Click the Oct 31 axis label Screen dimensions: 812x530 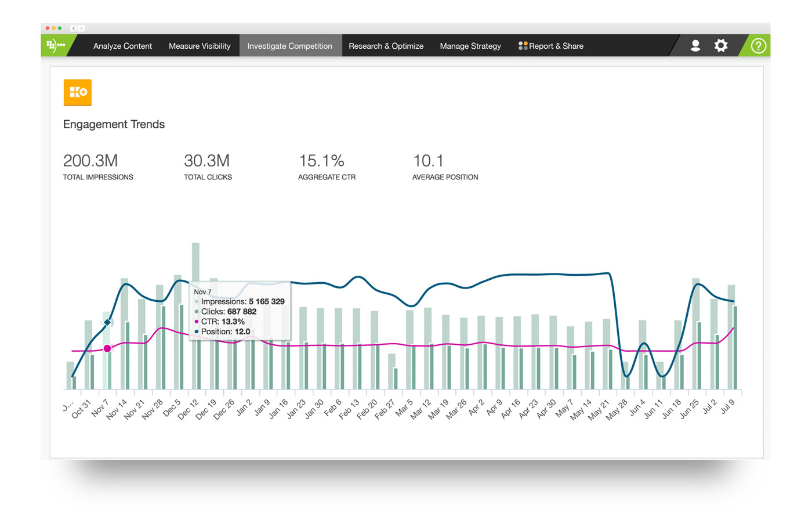[x=82, y=408]
